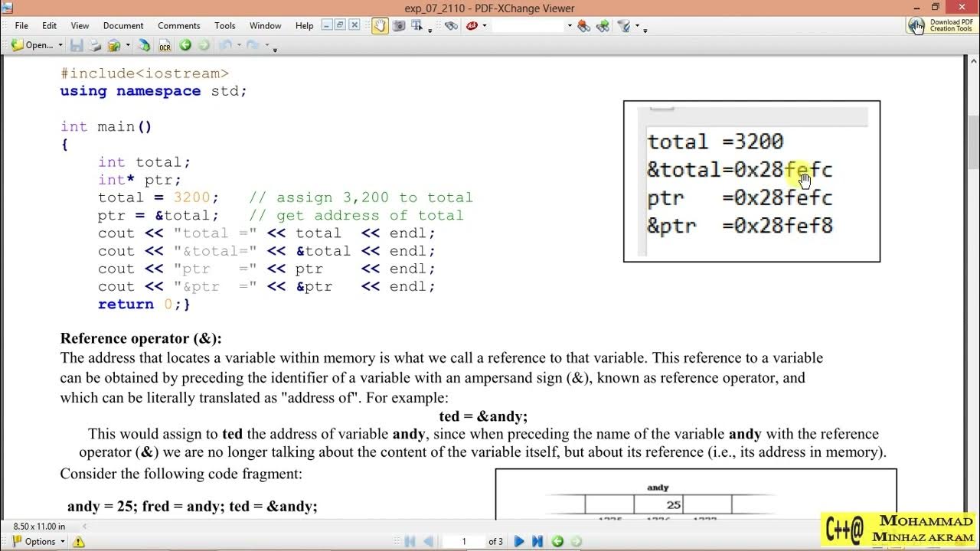Choose the Select Text tool
Screen dimensions: 980x551
pyautogui.click(x=417, y=25)
